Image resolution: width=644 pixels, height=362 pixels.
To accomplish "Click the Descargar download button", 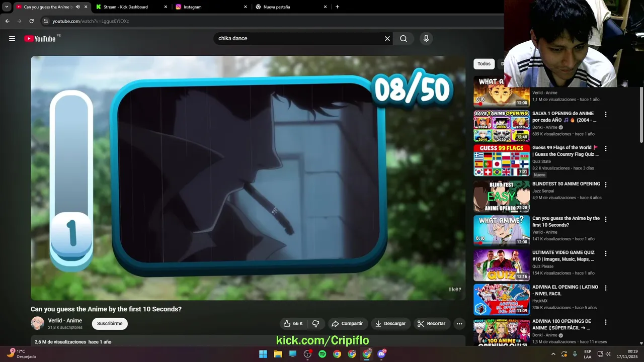I will click(x=391, y=324).
